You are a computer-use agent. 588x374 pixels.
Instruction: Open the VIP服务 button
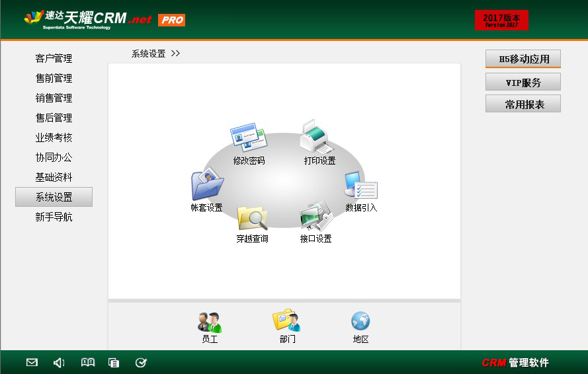(x=523, y=82)
